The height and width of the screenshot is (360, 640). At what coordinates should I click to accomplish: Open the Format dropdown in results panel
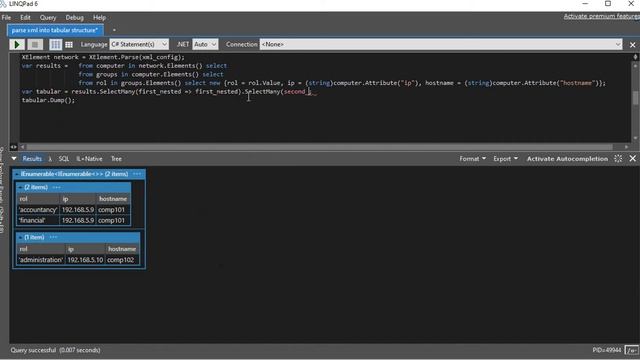click(472, 159)
